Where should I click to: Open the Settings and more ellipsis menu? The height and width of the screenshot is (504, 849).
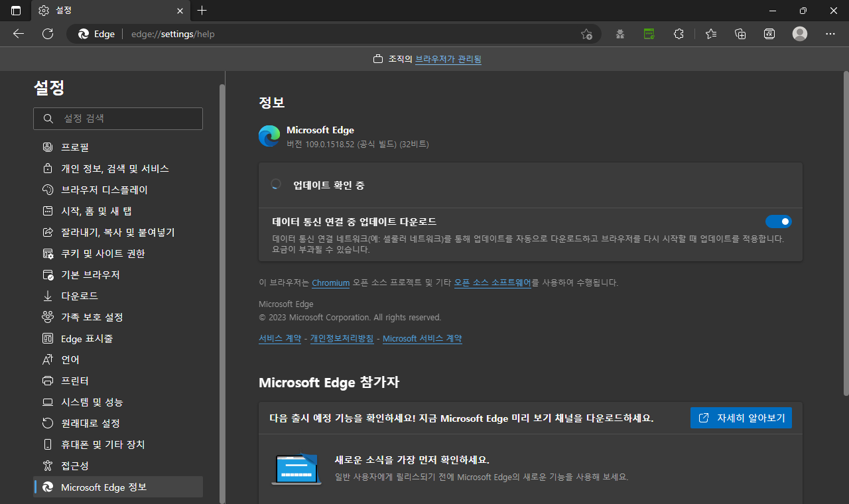830,34
